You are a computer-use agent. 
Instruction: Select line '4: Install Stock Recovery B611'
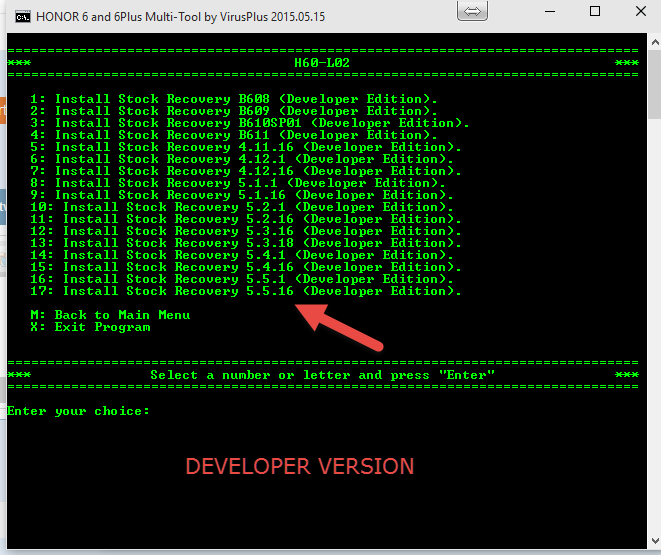[x=234, y=135]
